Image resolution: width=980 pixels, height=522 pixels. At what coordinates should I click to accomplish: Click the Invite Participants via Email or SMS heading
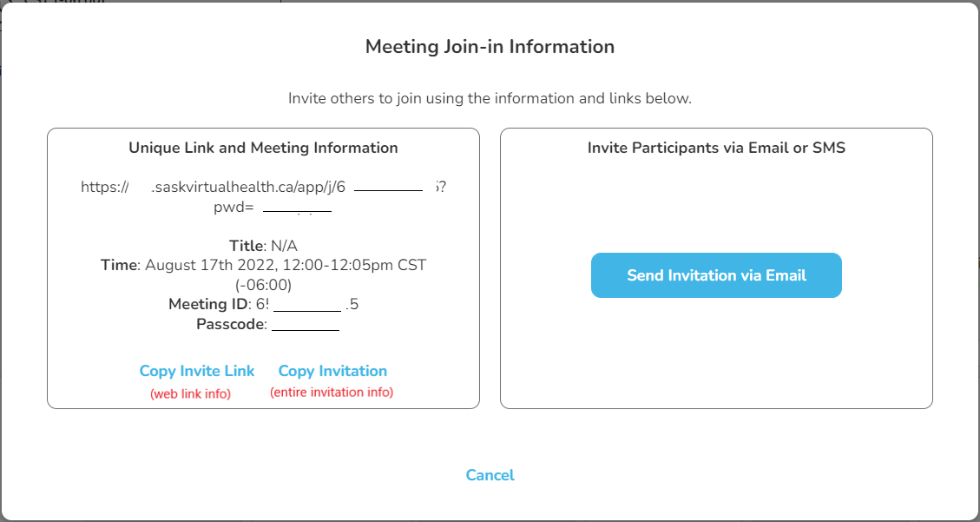(x=716, y=148)
